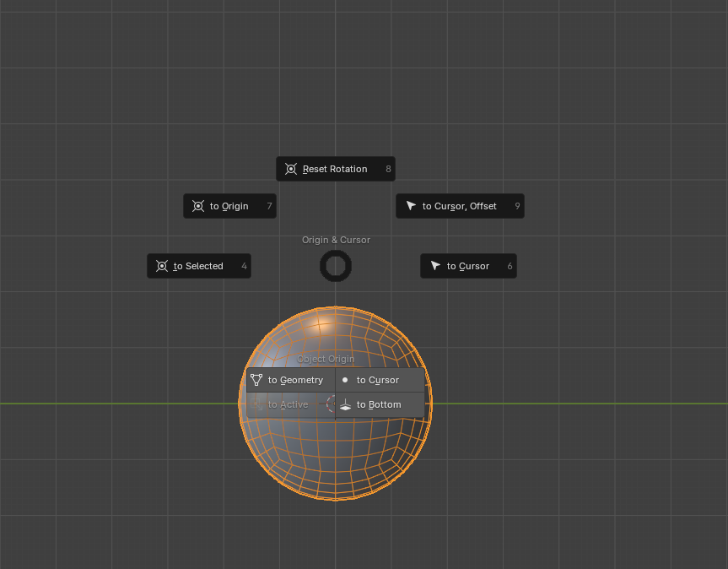Image resolution: width=728 pixels, height=569 pixels.
Task: Set Object Origin to Geometry
Action: 291,380
